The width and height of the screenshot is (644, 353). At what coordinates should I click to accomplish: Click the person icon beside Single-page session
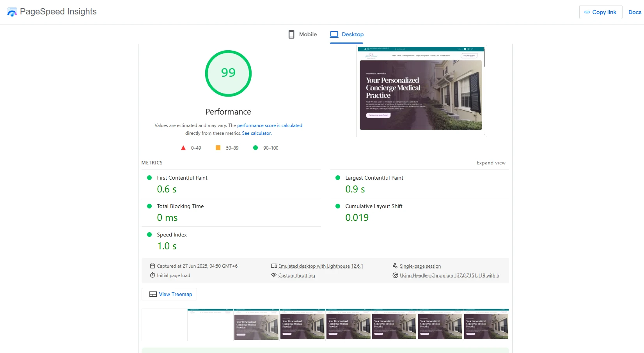click(395, 266)
